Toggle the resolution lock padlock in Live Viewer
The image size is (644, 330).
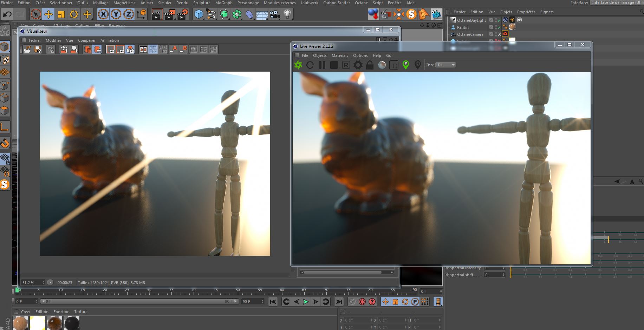pyautogui.click(x=370, y=65)
